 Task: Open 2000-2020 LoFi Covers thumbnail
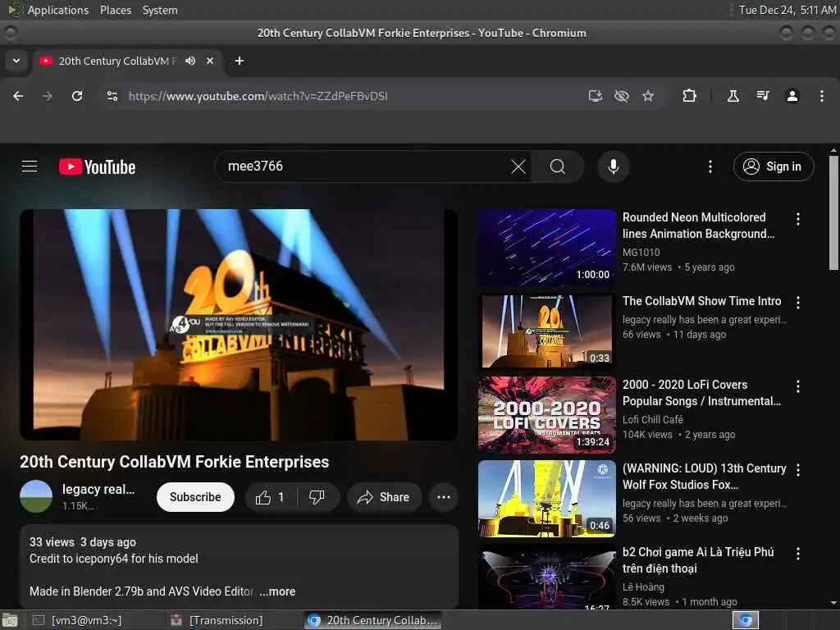(x=547, y=414)
